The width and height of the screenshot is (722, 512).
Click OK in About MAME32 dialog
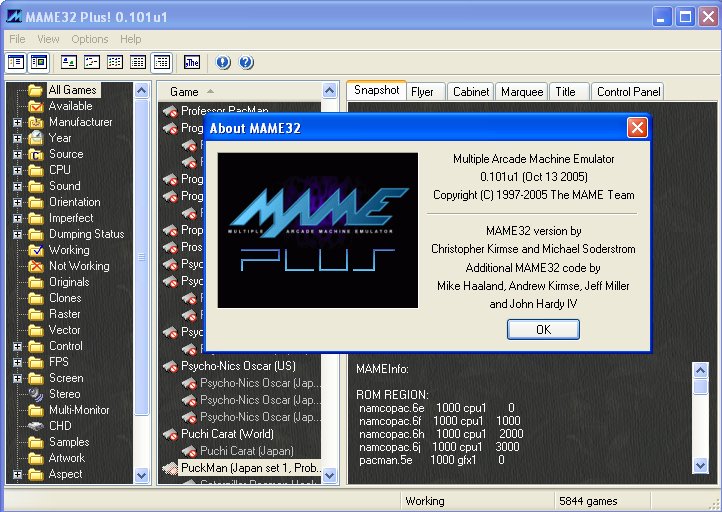pyautogui.click(x=543, y=330)
